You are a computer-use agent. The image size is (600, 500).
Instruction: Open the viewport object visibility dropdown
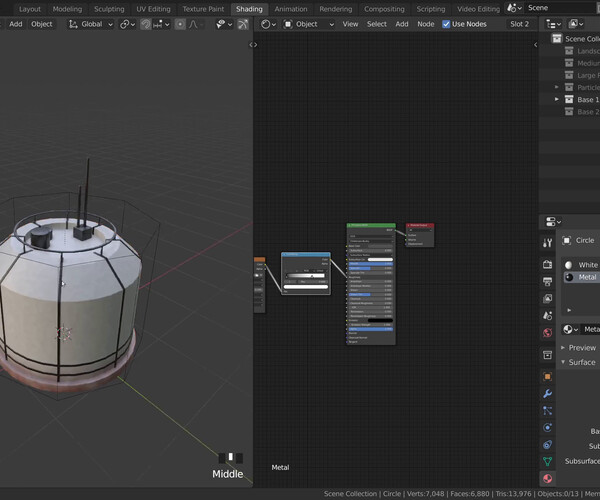tap(224, 24)
